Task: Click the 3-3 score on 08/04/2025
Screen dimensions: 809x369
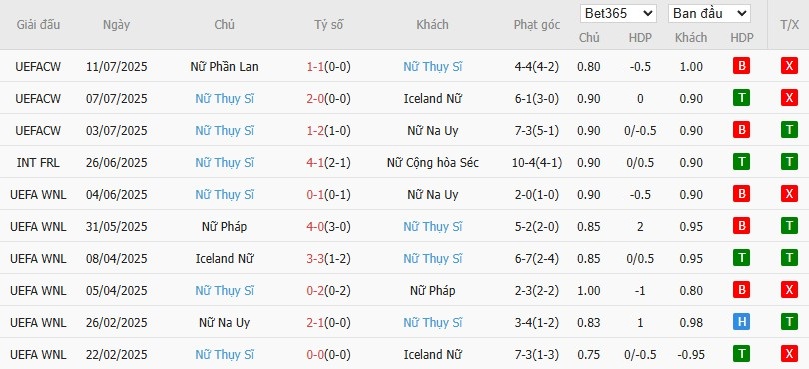Action: [315, 259]
